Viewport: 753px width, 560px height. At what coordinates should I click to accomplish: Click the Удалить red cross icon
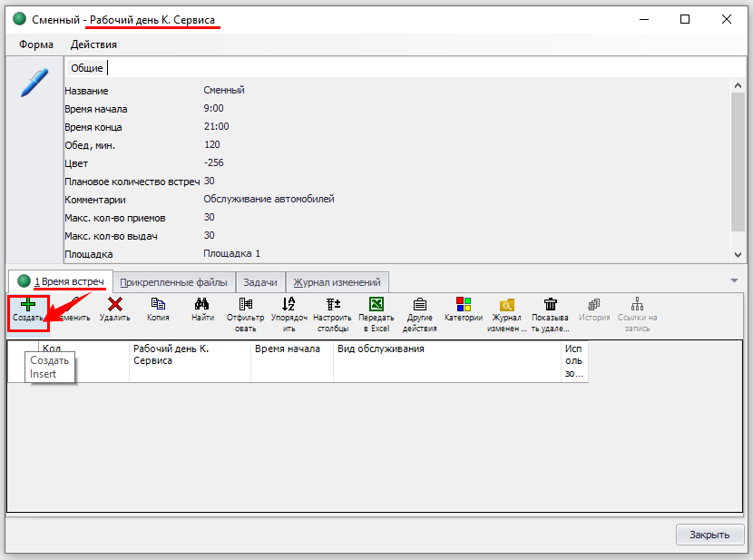[x=115, y=305]
